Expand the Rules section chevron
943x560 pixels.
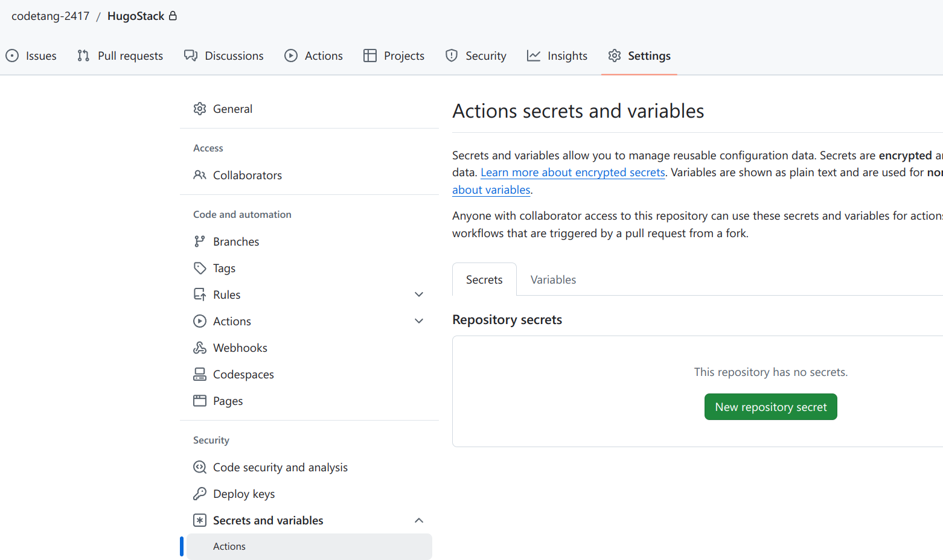[x=419, y=295]
